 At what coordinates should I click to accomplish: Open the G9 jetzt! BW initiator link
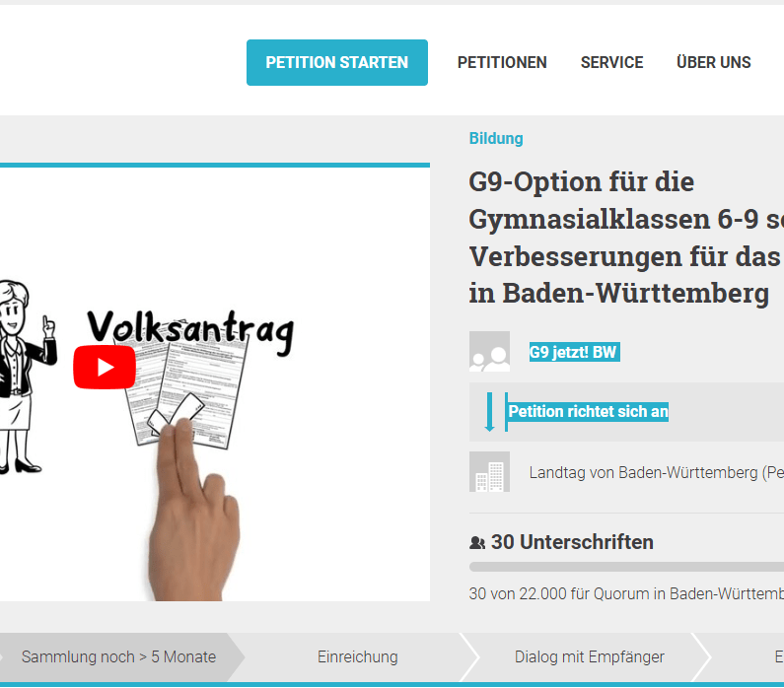575,352
